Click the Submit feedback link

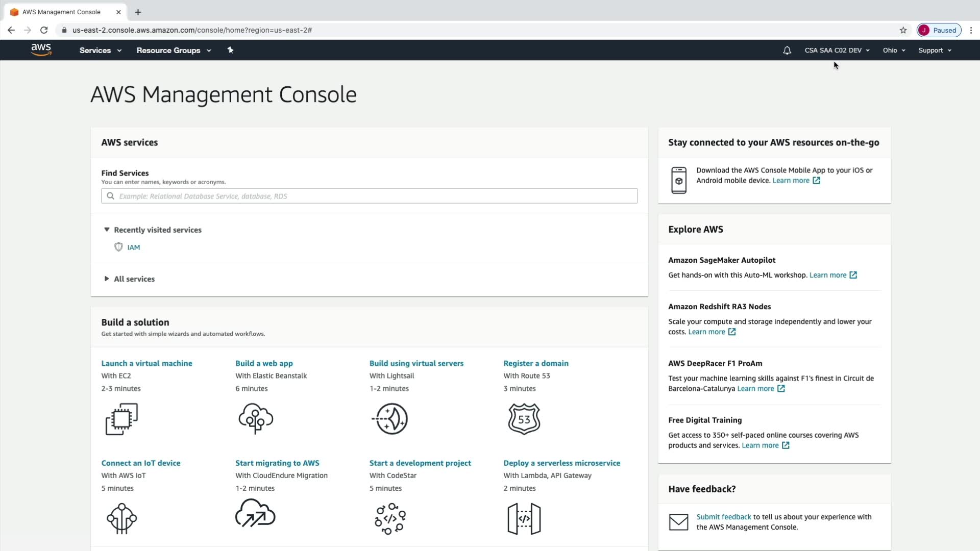point(723,517)
